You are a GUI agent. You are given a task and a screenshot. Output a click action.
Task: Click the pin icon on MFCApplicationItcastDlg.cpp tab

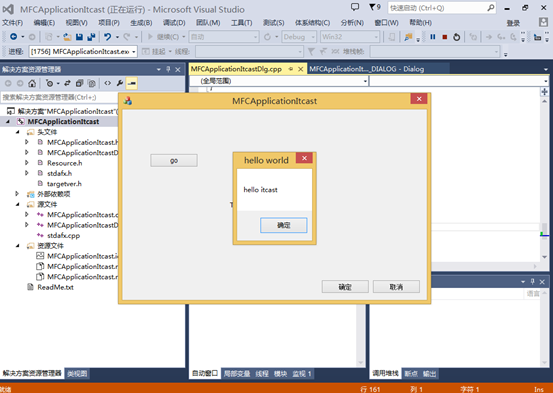click(291, 69)
